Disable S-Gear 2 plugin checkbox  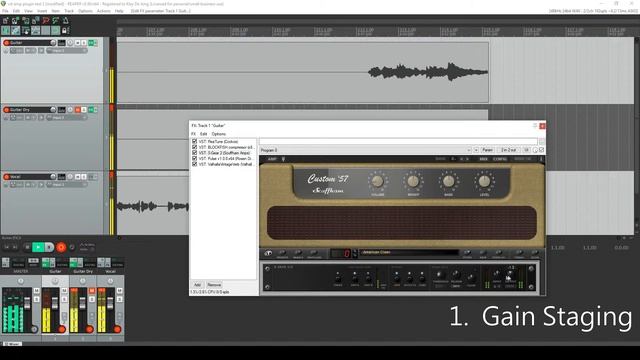[194, 153]
